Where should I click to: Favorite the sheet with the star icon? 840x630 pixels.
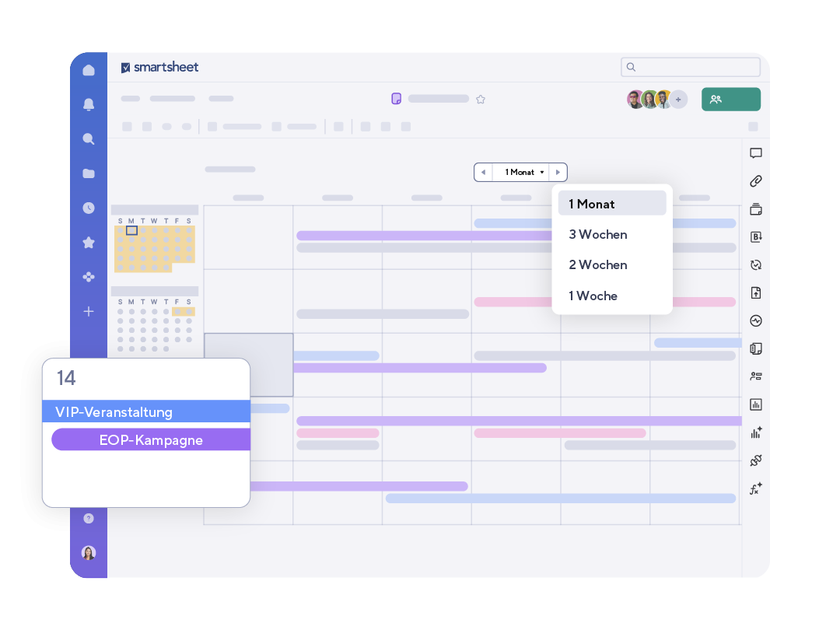coord(481,99)
